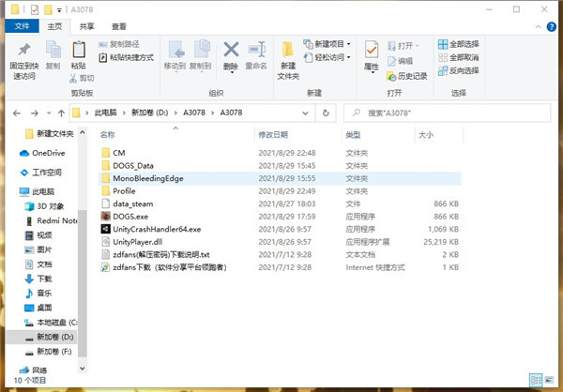Select the UnityPlayer.dll file
563x392 pixels.
[x=280, y=242]
